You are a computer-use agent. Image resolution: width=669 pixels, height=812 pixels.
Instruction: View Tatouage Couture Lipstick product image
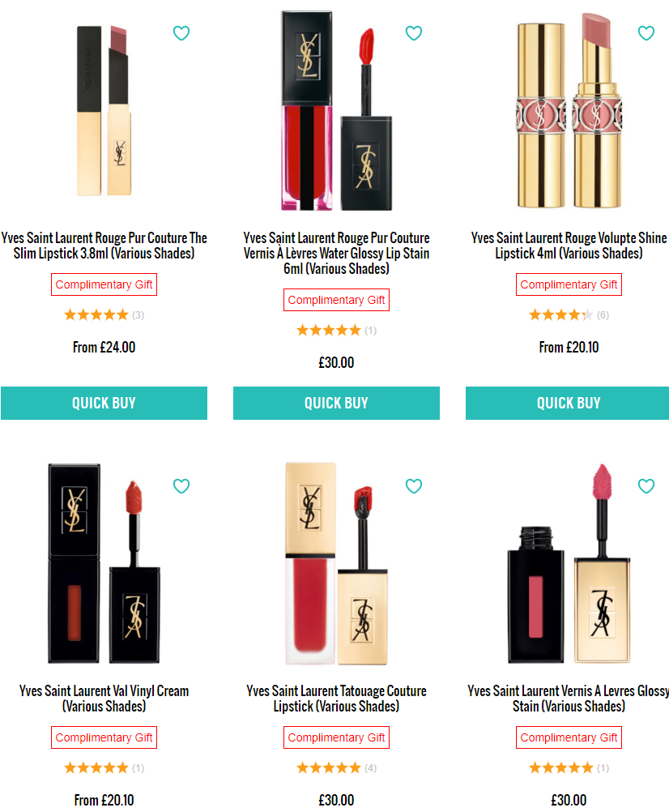point(336,563)
